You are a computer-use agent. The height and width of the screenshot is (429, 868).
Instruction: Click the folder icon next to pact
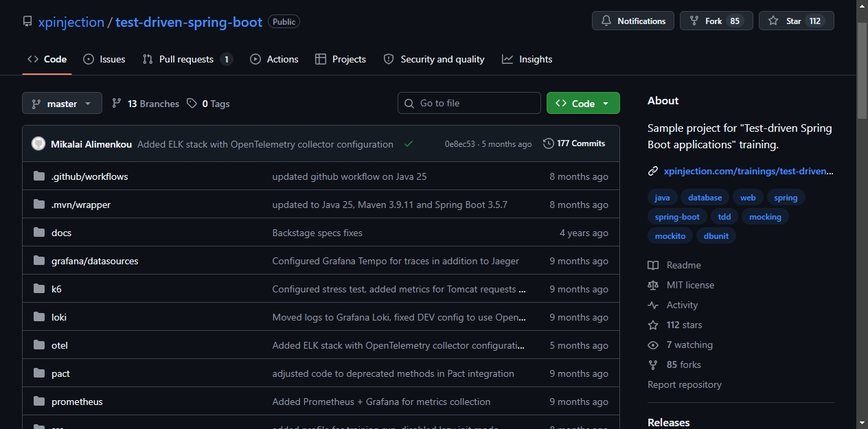point(39,373)
